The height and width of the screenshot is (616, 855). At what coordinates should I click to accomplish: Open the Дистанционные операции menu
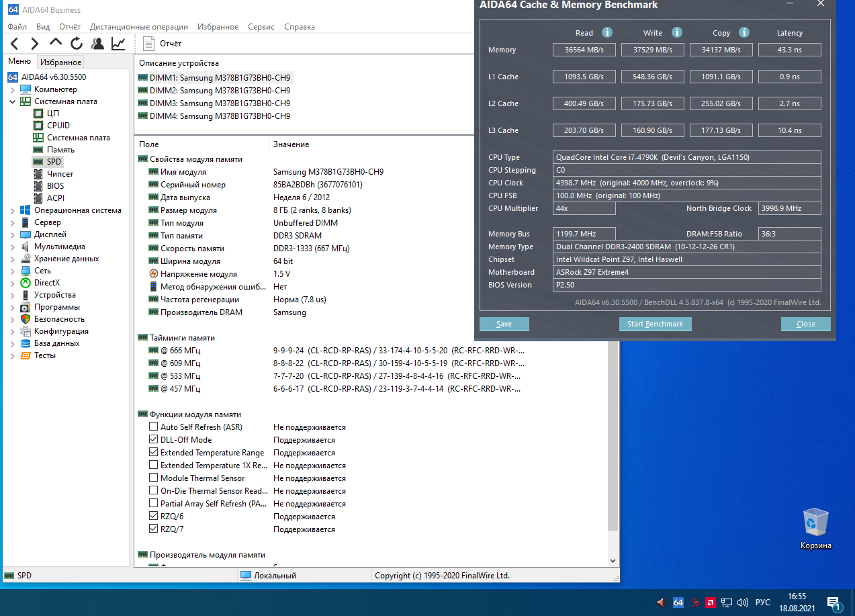click(x=139, y=27)
